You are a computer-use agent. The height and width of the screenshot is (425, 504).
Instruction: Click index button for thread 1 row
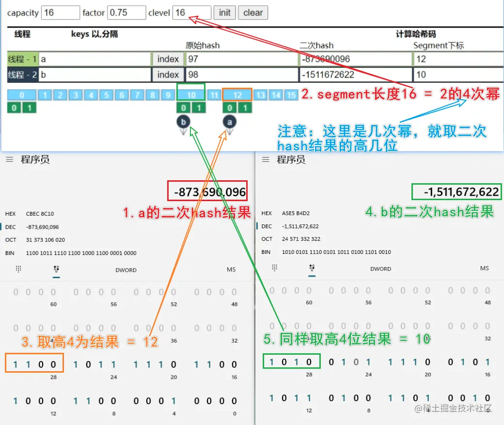pyautogui.click(x=168, y=59)
